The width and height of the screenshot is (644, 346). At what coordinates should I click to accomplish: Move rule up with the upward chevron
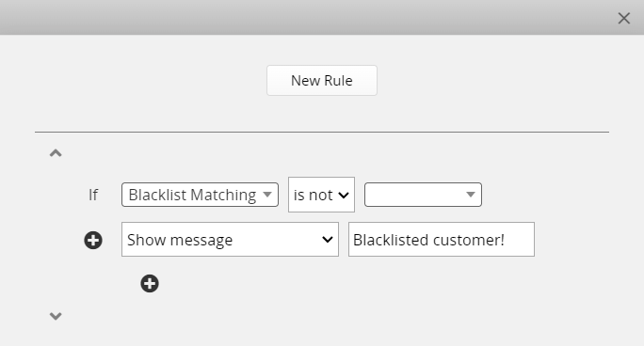coord(56,153)
